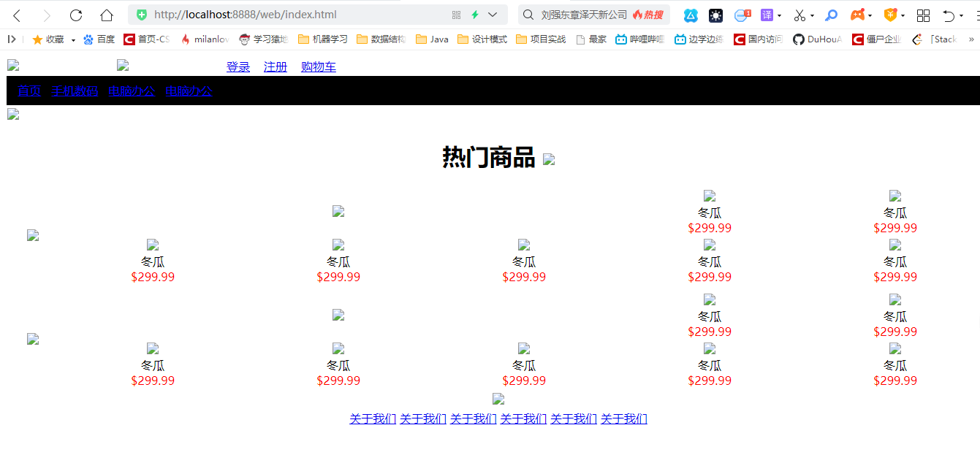Click the blue key search extension icon
The width and height of the screenshot is (980, 455).
[x=833, y=15]
